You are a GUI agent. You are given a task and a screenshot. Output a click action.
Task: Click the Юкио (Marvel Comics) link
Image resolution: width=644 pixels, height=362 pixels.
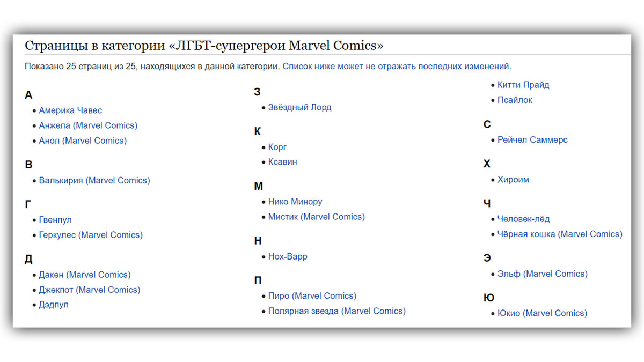pos(542,313)
